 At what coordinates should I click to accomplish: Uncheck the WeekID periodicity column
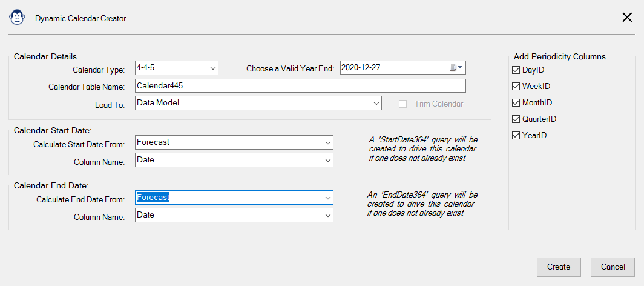[x=516, y=87]
